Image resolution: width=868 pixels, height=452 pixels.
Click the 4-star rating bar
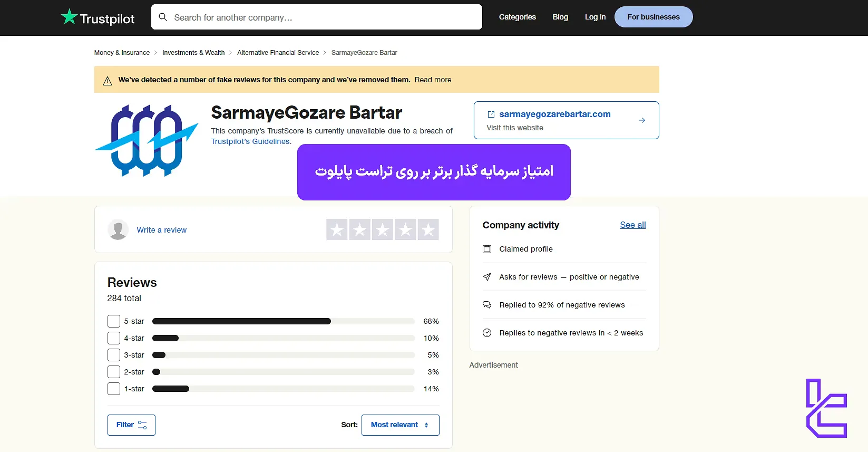[x=284, y=338]
